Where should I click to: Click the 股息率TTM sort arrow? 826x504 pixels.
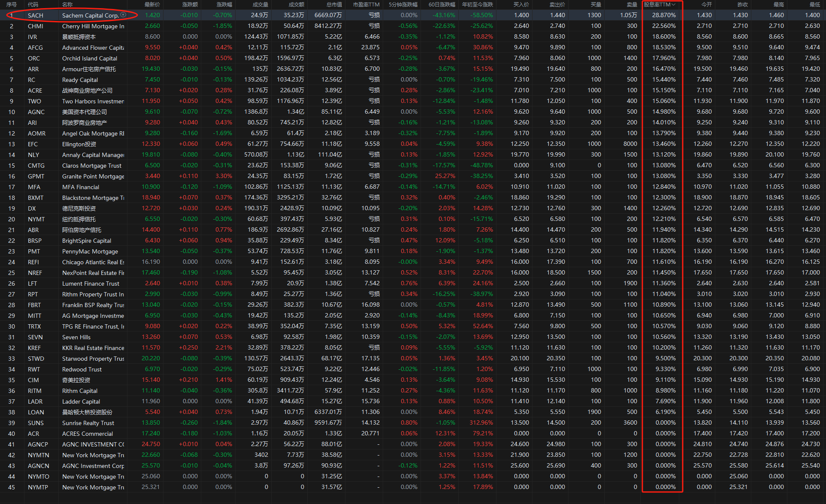[x=674, y=5]
